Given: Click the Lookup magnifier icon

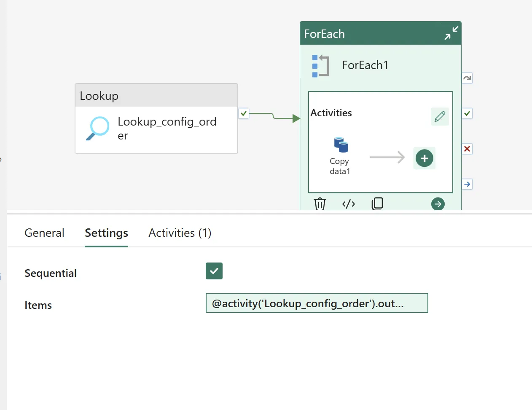Looking at the screenshot, I should [x=97, y=128].
